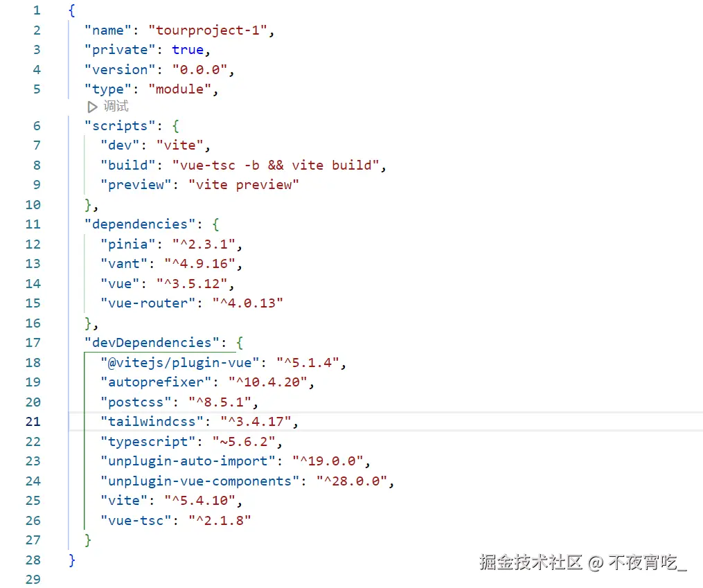Click the "~5.6.2" typescript version
The image size is (703, 588).
click(x=243, y=442)
